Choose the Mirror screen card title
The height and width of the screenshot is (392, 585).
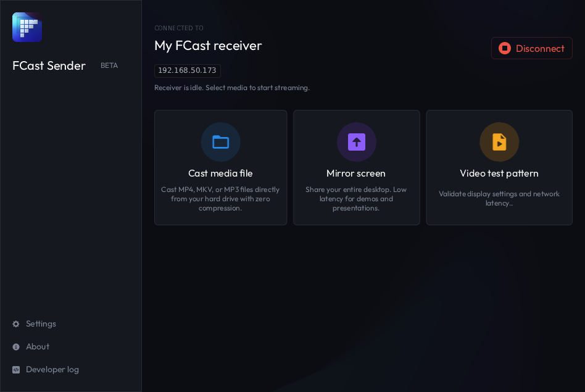click(x=356, y=173)
